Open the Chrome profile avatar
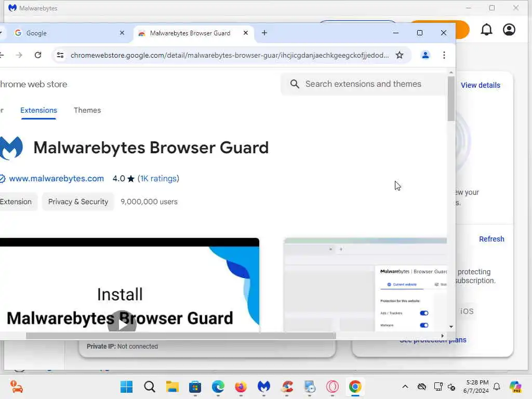532x399 pixels. tap(425, 55)
